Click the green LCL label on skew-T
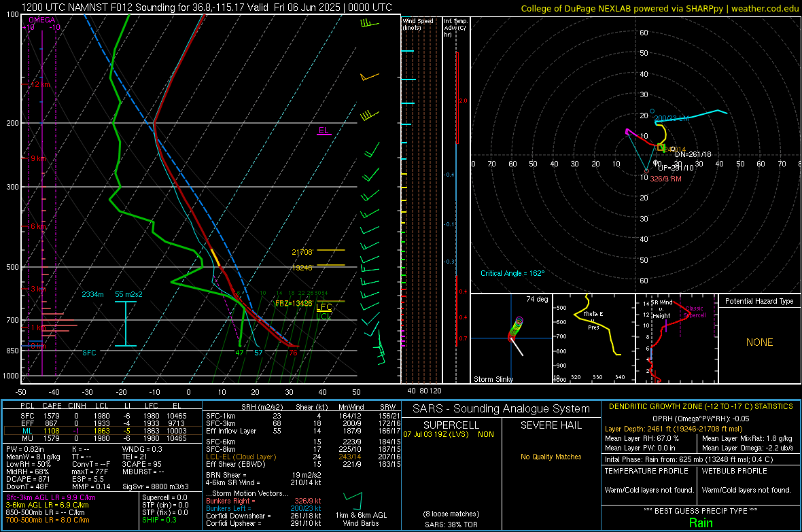 (x=324, y=316)
